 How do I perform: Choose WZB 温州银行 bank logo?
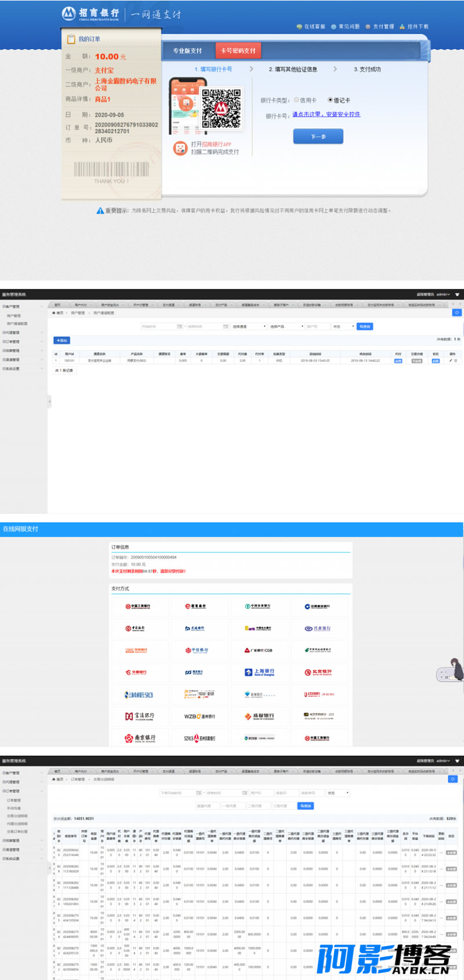click(200, 716)
